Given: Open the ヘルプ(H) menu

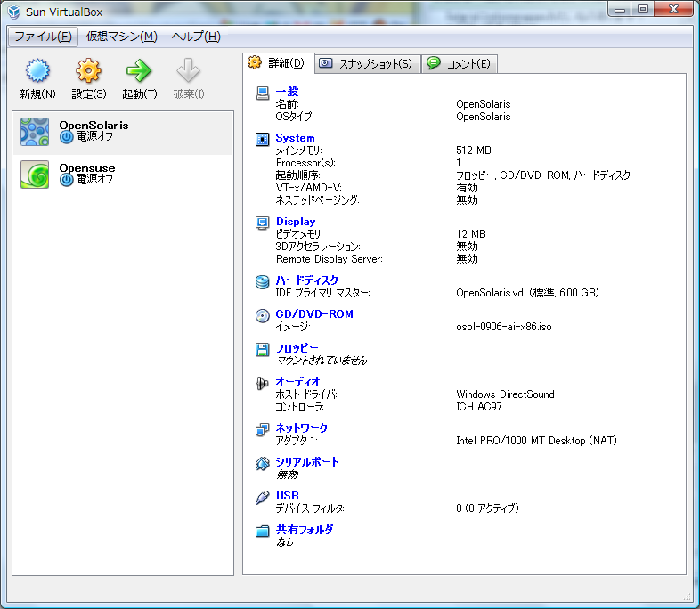Looking at the screenshot, I should (x=196, y=37).
